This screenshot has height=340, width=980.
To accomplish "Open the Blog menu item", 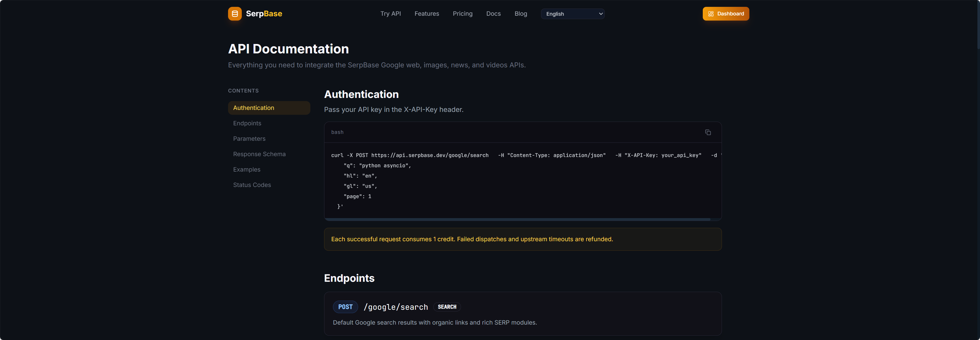I will (521, 14).
